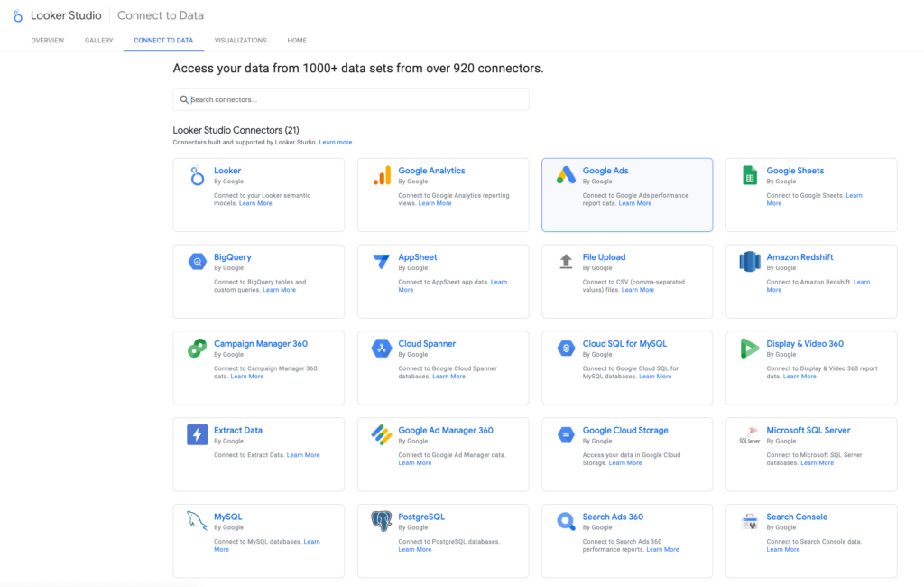
Task: Select the Extract Data connector card
Action: pyautogui.click(x=258, y=454)
